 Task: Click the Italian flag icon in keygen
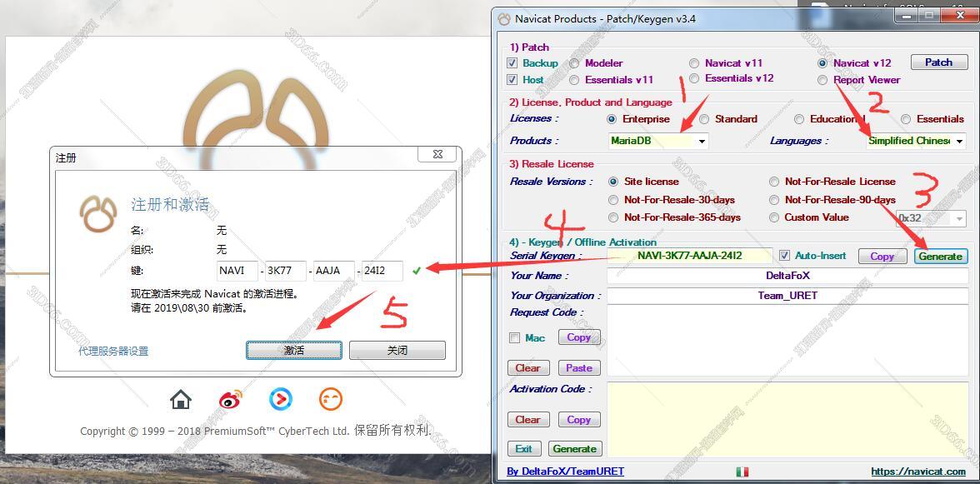pos(742,472)
